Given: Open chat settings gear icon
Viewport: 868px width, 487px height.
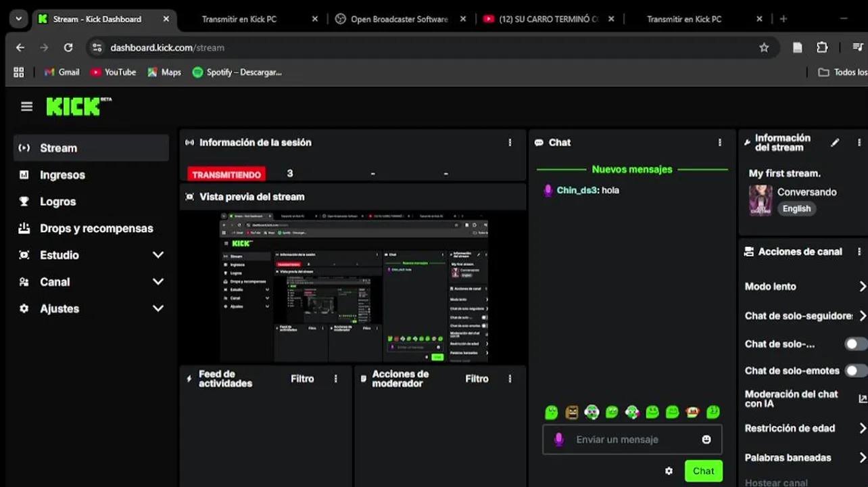Looking at the screenshot, I should point(669,471).
